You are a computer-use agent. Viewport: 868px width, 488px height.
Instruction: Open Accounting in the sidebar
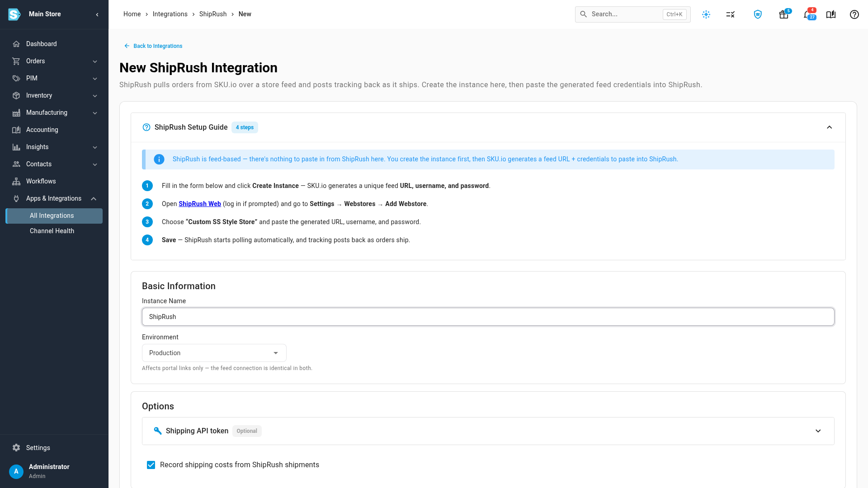(54, 130)
